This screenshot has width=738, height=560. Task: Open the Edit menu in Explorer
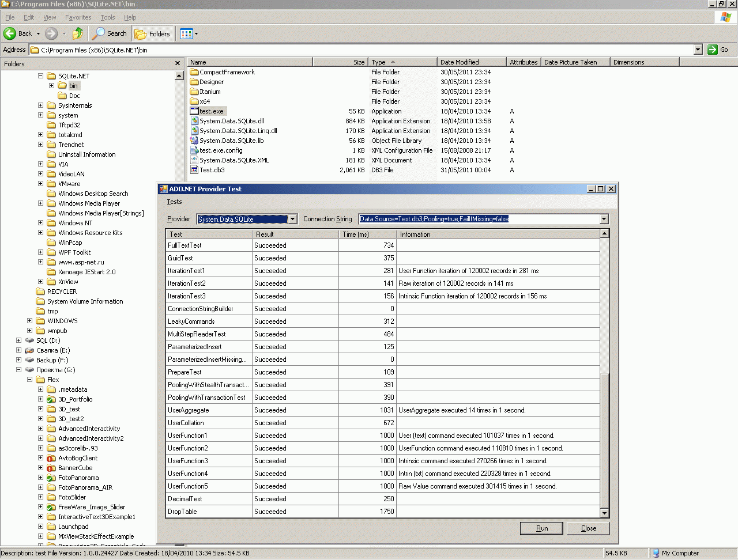[x=29, y=17]
